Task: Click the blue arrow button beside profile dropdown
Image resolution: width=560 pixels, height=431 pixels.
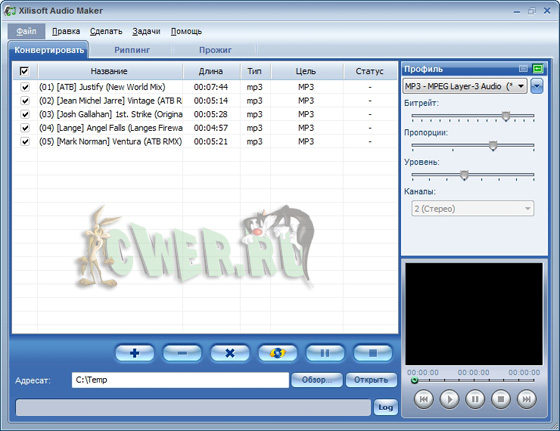Action: tap(537, 86)
